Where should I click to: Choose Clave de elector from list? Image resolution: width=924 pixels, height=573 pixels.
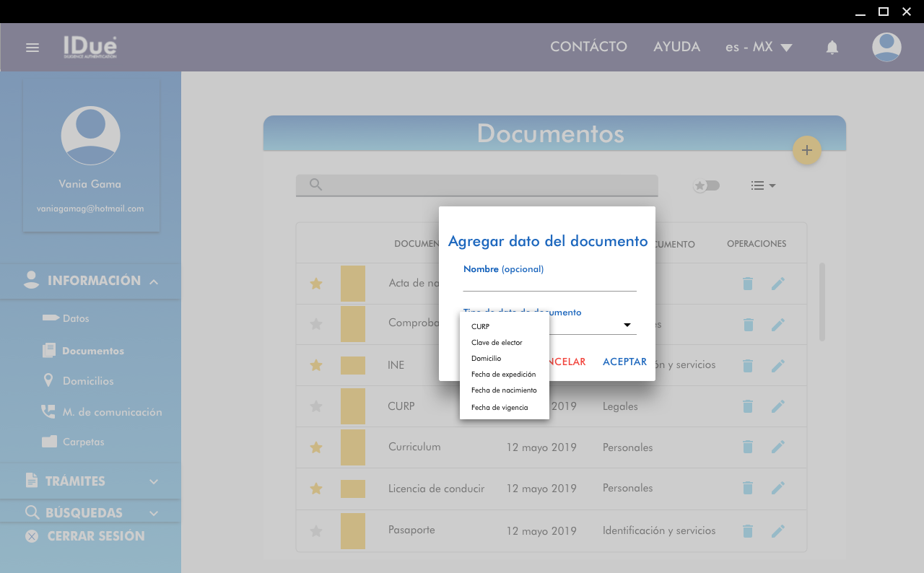(497, 343)
